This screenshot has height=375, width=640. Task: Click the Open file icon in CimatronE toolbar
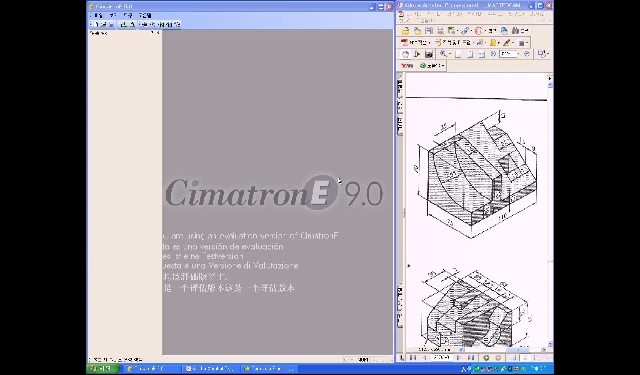pyautogui.click(x=103, y=25)
